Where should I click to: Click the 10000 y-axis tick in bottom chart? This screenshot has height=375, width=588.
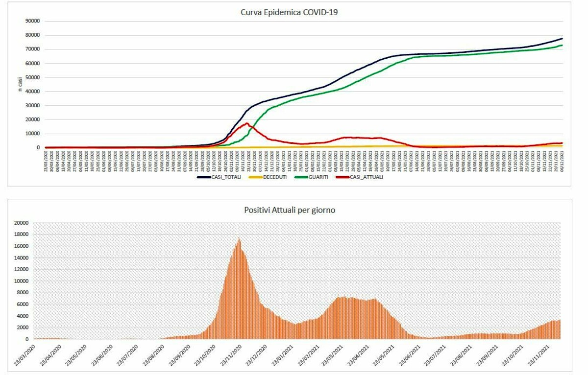[22, 281]
